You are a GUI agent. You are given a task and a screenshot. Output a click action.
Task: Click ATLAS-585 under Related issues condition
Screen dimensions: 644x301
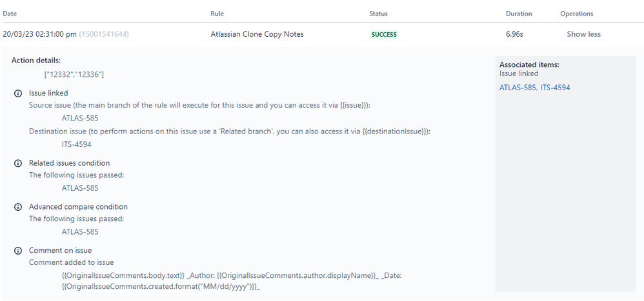coord(80,188)
